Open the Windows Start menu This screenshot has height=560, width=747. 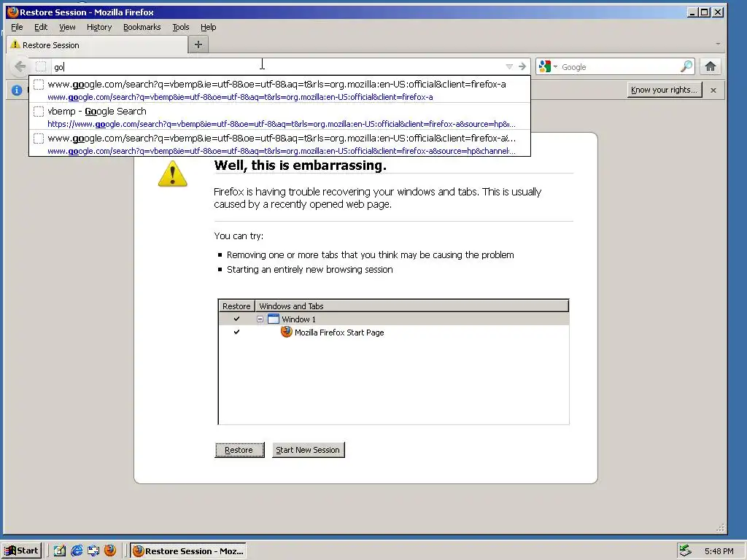(x=21, y=551)
